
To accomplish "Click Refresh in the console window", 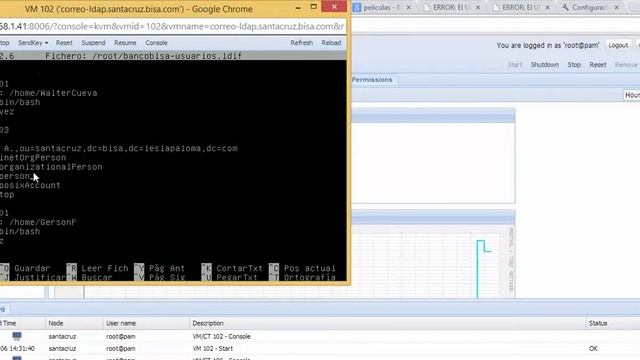I will [302, 43].
